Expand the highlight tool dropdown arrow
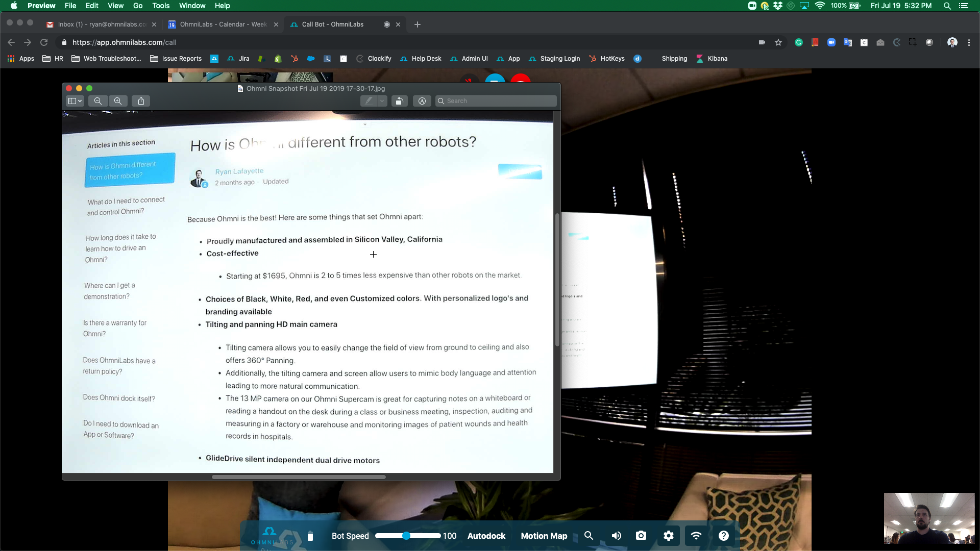The height and width of the screenshot is (551, 980). (382, 101)
